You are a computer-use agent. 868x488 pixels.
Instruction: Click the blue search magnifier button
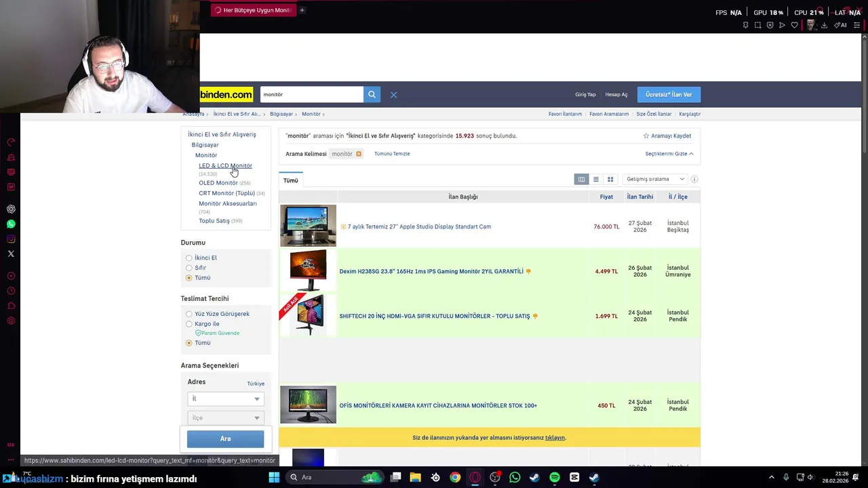tap(372, 95)
